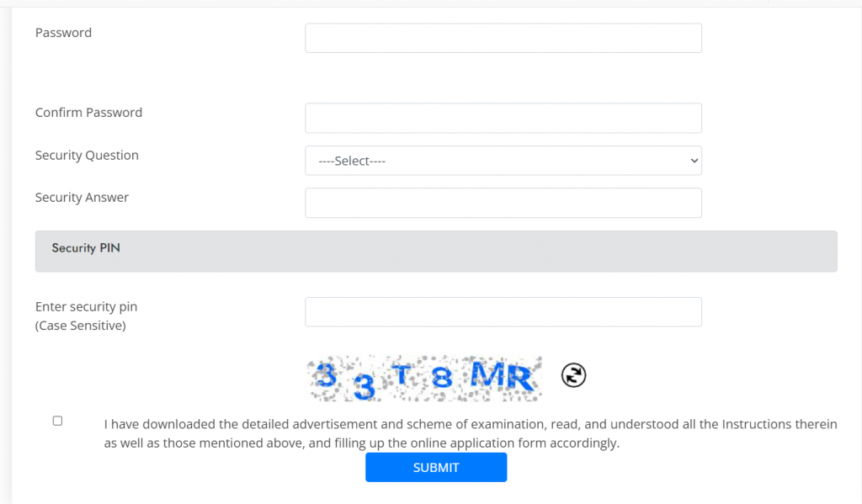Focus the Password input field
862x504 pixels.
pos(503,38)
